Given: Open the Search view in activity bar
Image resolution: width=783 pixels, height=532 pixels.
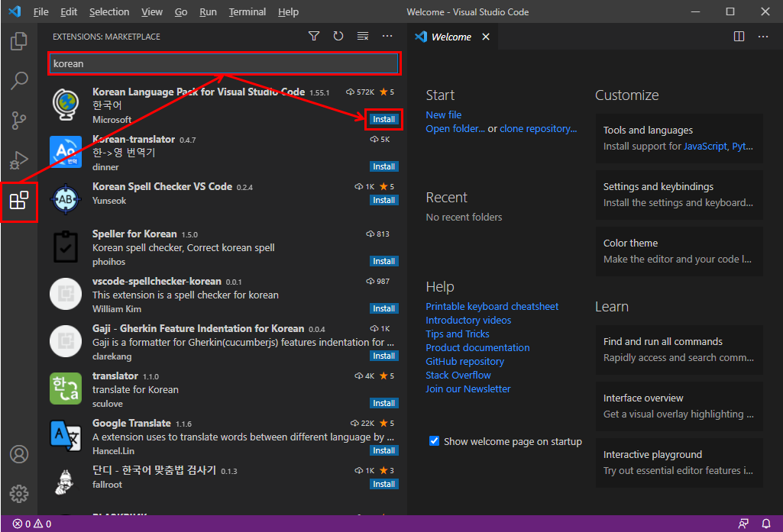Looking at the screenshot, I should coord(19,80).
